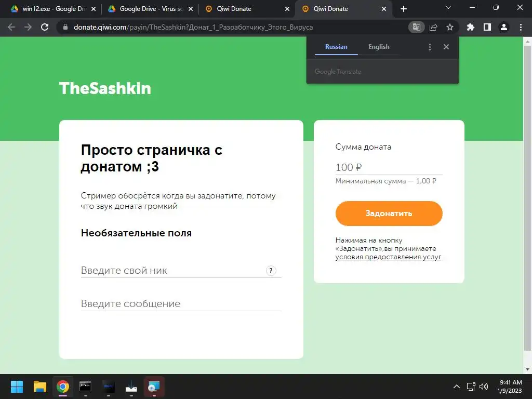Focus the Введите сообщение message field

pos(181,303)
